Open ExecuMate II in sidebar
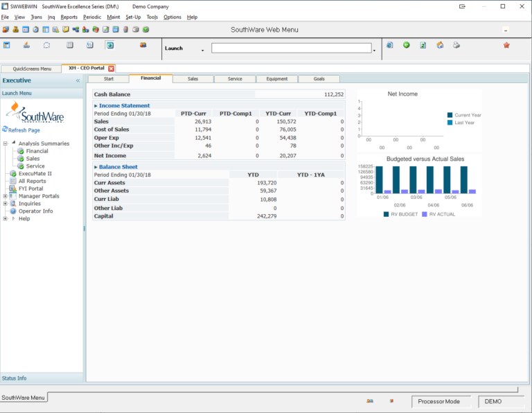Image resolution: width=532 pixels, height=413 pixels. [35, 173]
